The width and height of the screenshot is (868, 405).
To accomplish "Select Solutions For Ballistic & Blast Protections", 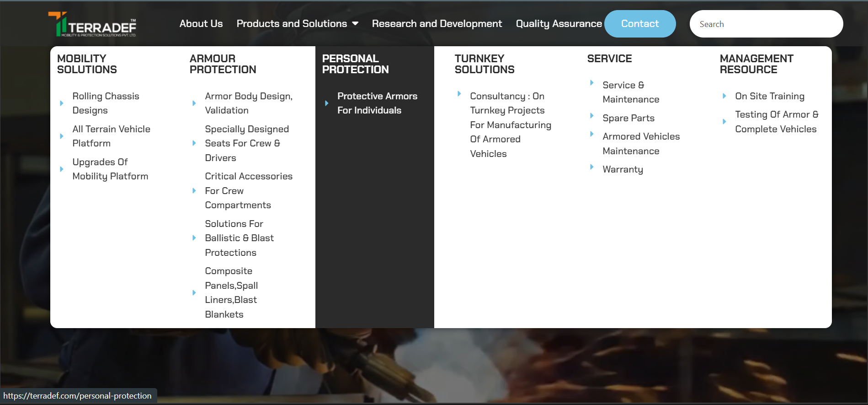I will point(239,238).
